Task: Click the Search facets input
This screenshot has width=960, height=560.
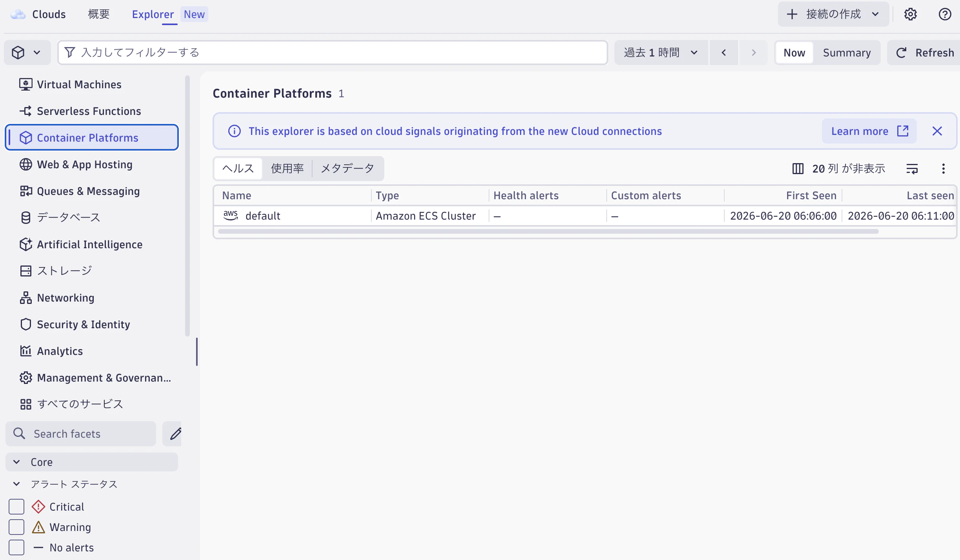Action: (x=81, y=434)
